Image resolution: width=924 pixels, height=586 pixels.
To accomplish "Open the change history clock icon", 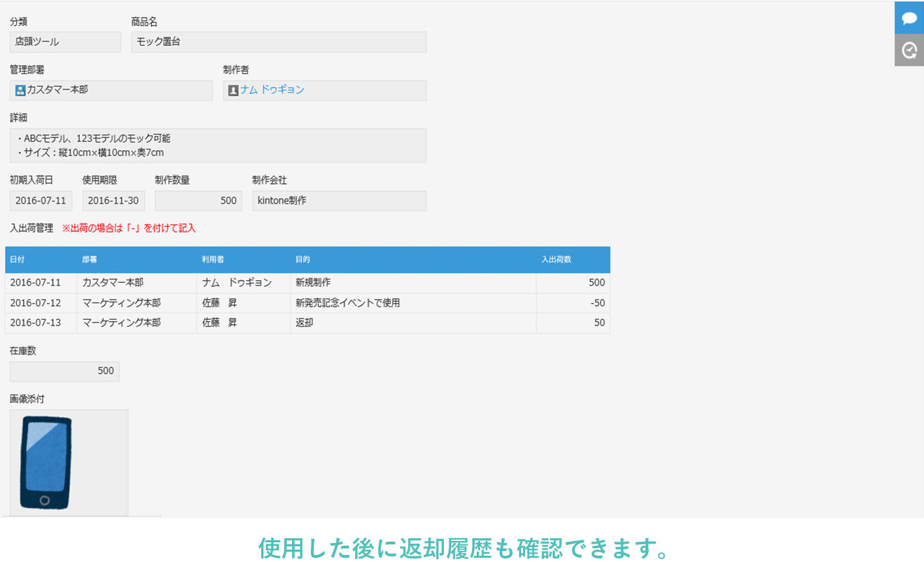I will tap(909, 50).
